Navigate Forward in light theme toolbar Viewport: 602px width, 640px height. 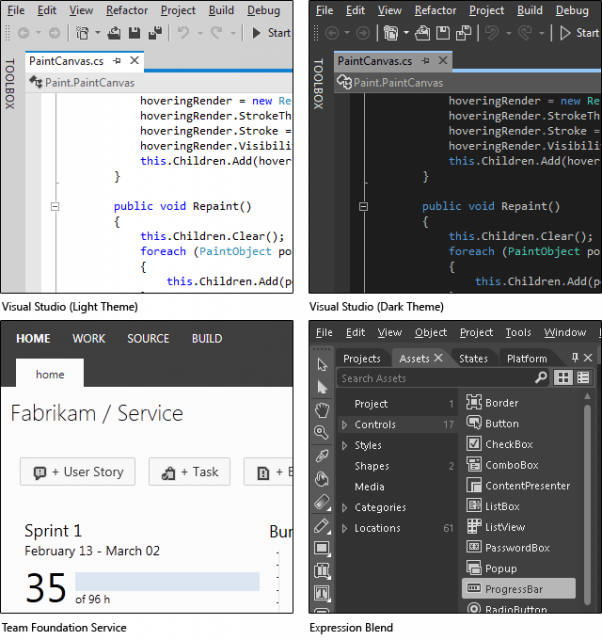point(54,33)
